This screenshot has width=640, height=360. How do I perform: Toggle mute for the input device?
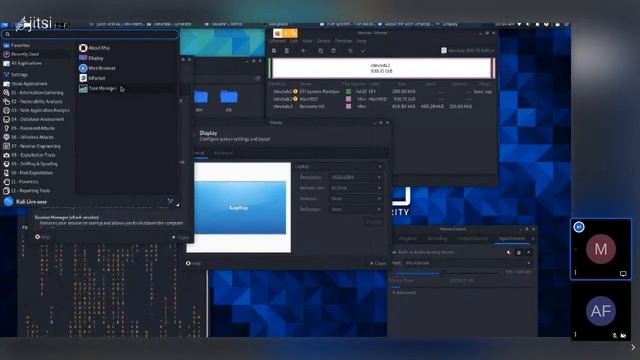[x=509, y=253]
